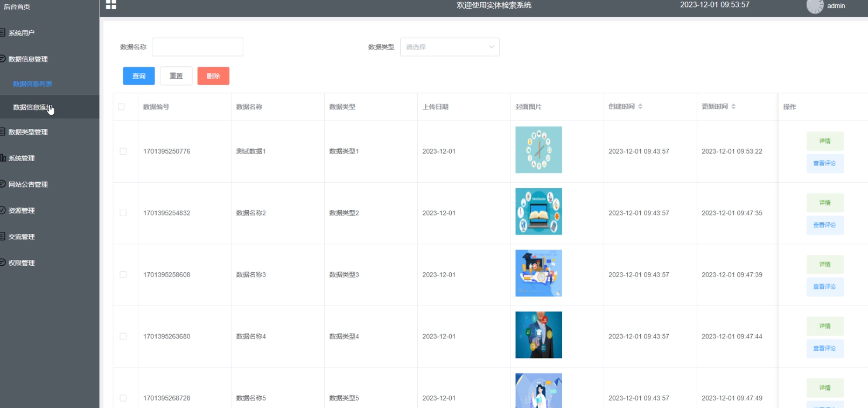Click the 权限管理 sidebar icon
The image size is (868, 408).
(3, 262)
